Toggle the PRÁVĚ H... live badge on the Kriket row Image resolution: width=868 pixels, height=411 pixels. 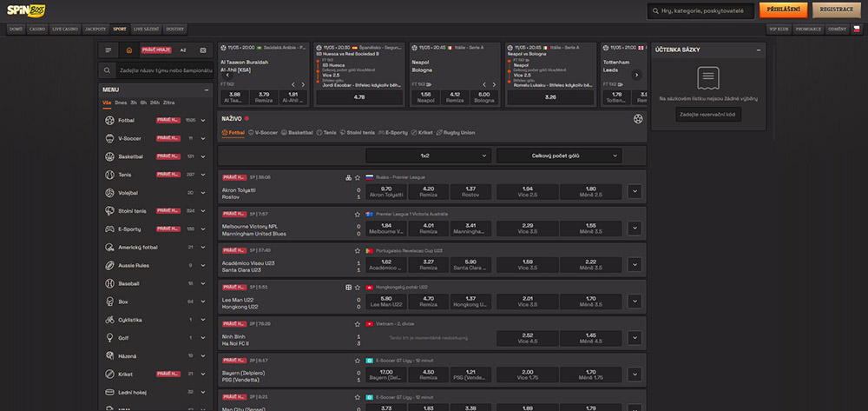168,374
